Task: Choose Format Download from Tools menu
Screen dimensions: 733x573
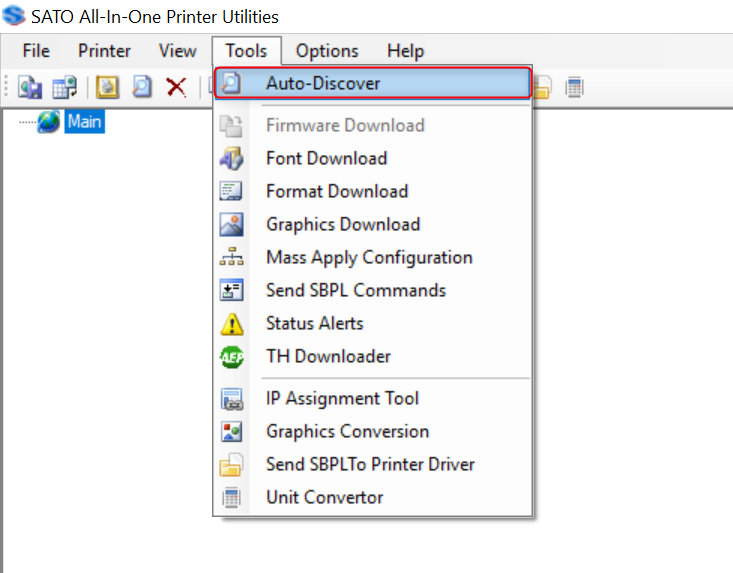Action: pyautogui.click(x=337, y=191)
